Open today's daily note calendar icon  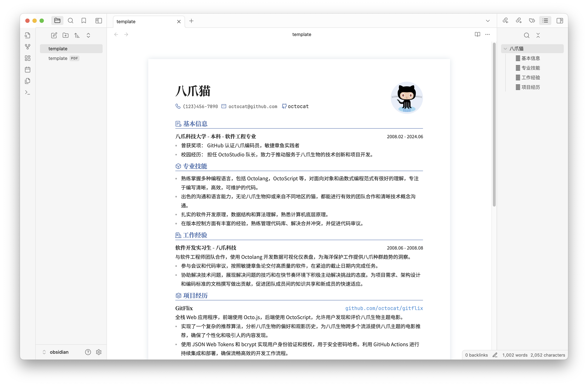coord(28,70)
